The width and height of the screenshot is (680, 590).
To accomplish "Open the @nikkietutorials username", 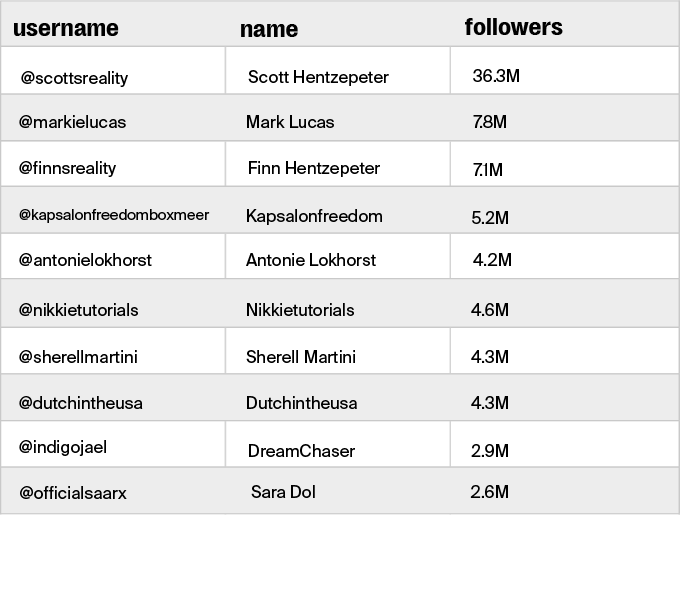I will tap(78, 310).
